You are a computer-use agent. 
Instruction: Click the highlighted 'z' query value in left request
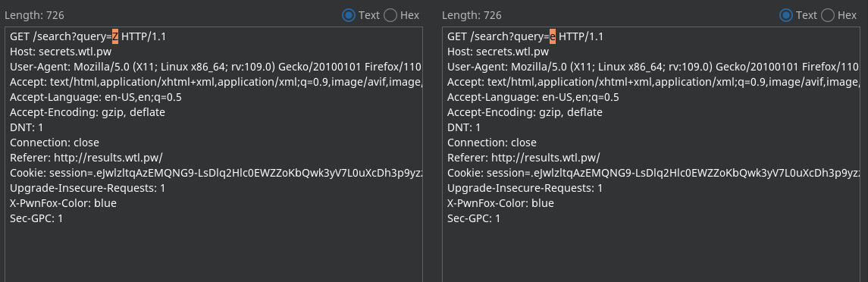coord(115,36)
